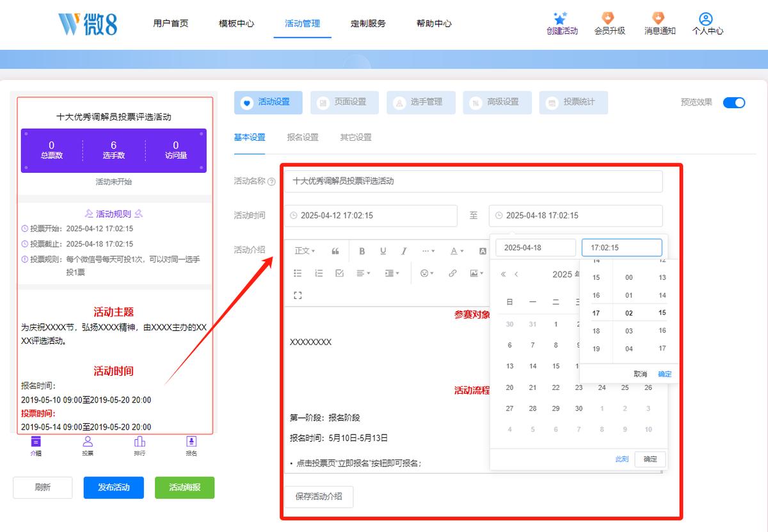The image size is (768, 532).
Task: Toggle underline formatting in the editor
Action: (383, 251)
